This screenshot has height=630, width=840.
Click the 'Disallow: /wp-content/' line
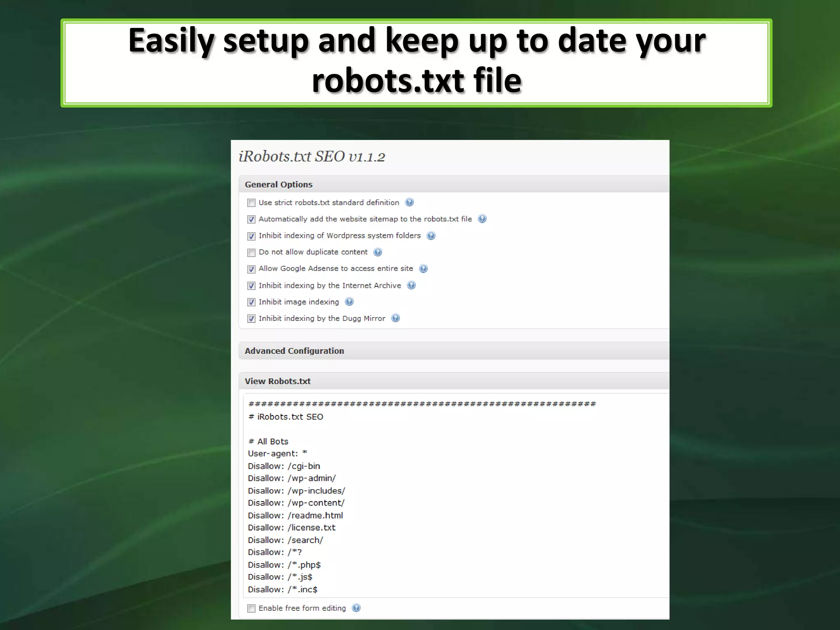pyautogui.click(x=296, y=503)
